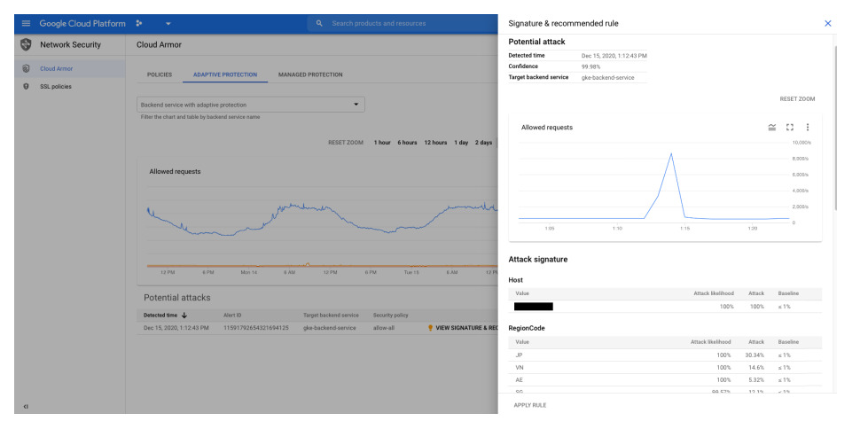The width and height of the screenshot is (868, 429).
Task: Select the 1 hour time range
Action: pos(382,143)
